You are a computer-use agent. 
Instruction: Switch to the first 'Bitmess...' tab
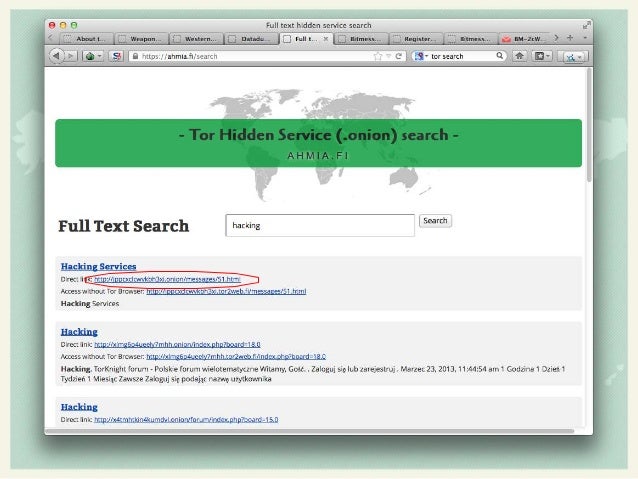click(x=361, y=39)
